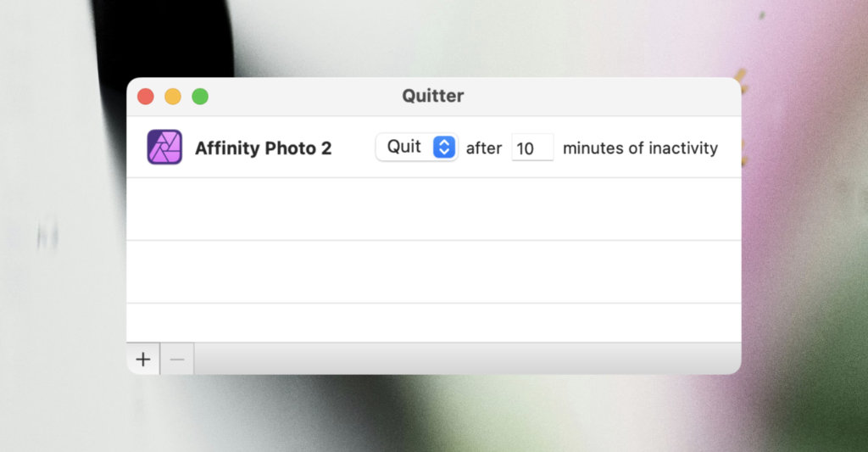Open the Quit action popup menu

pyautogui.click(x=405, y=148)
